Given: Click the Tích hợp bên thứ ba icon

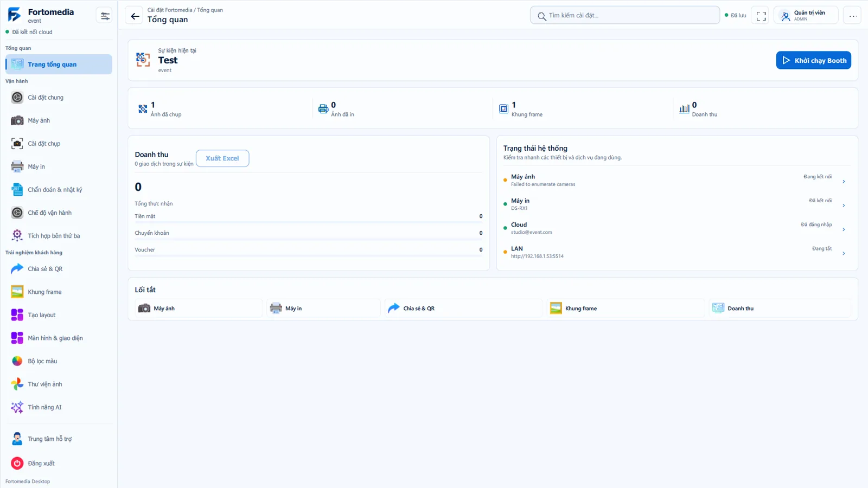Looking at the screenshot, I should click(x=17, y=236).
